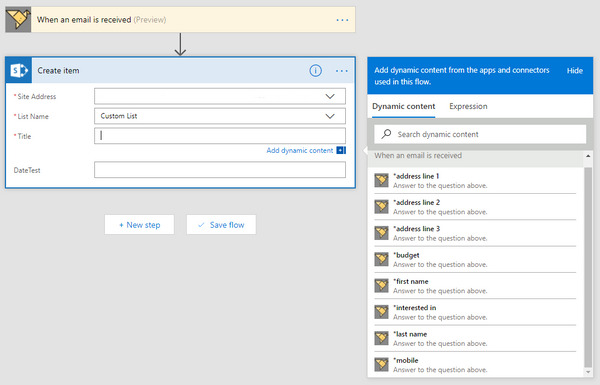This screenshot has width=600, height=385.
Task: Focus the DateTest input field
Action: (x=220, y=170)
